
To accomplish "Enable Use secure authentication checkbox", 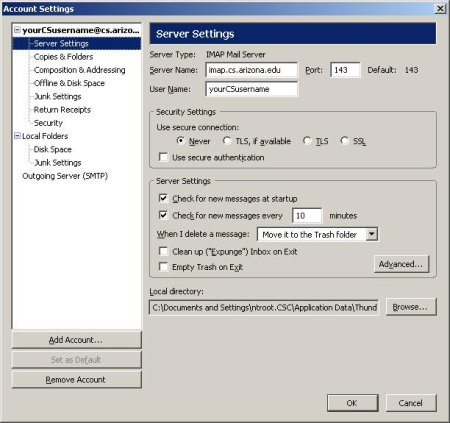I will (163, 157).
